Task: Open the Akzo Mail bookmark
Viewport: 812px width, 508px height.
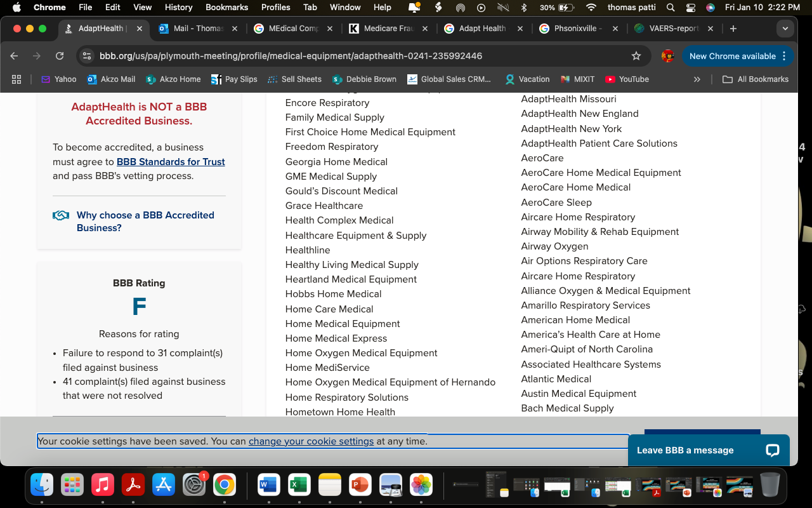Action: click(111, 79)
